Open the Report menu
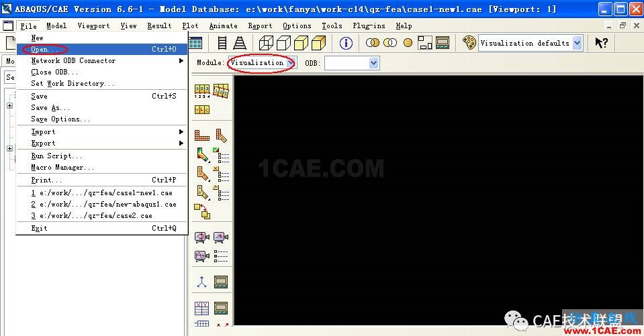Screen dimensions: 644x336 pos(260,26)
